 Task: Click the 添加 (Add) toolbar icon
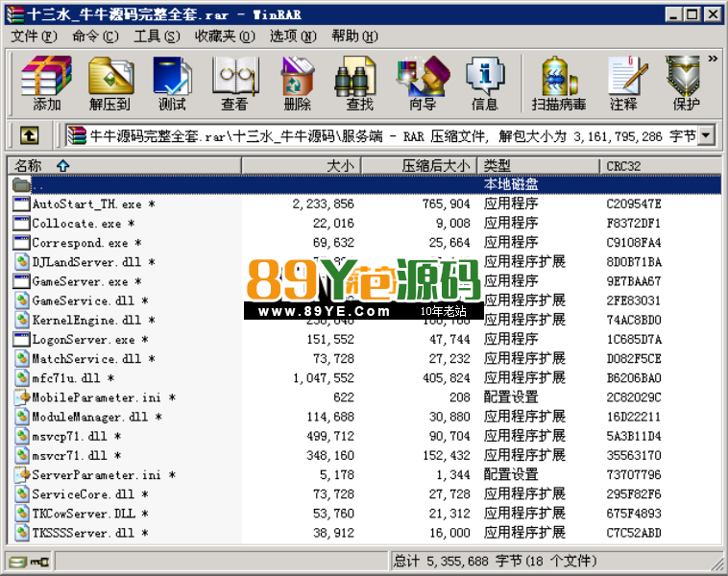click(x=46, y=84)
